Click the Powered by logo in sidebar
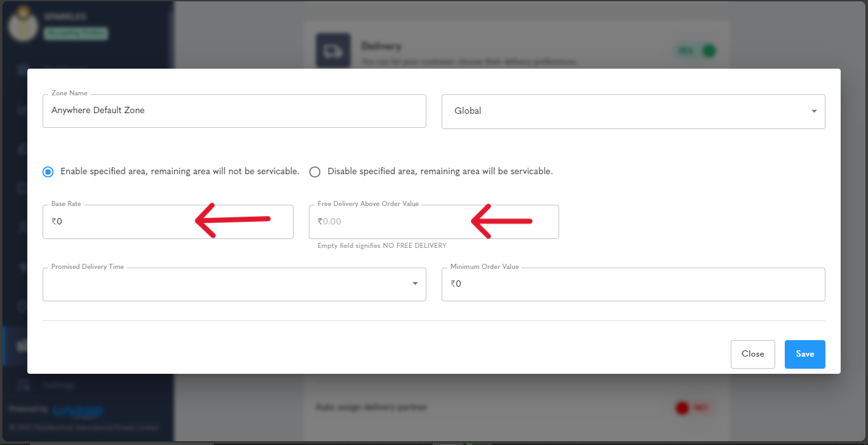This screenshot has width=868, height=445. pos(78,411)
